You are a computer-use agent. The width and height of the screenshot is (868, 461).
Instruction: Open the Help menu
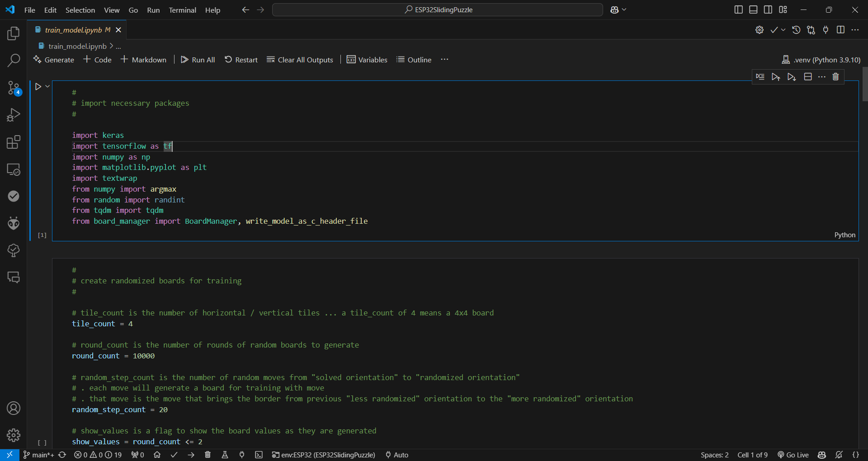pyautogui.click(x=212, y=10)
